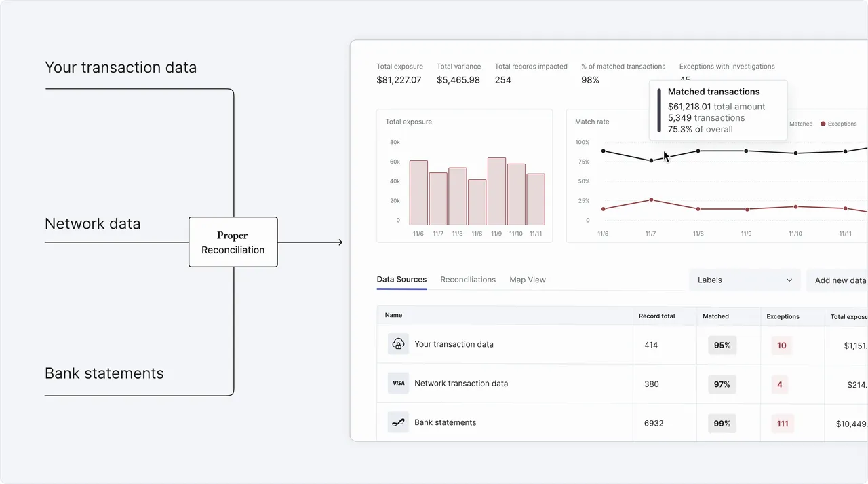Click the Matched transactions tooltip title
Viewport: 868px width, 484px height.
click(713, 92)
